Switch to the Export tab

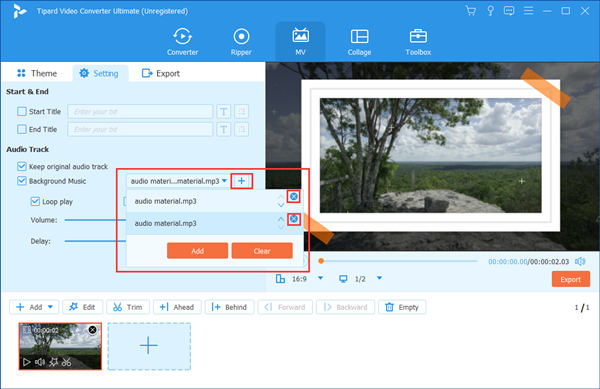(x=161, y=73)
